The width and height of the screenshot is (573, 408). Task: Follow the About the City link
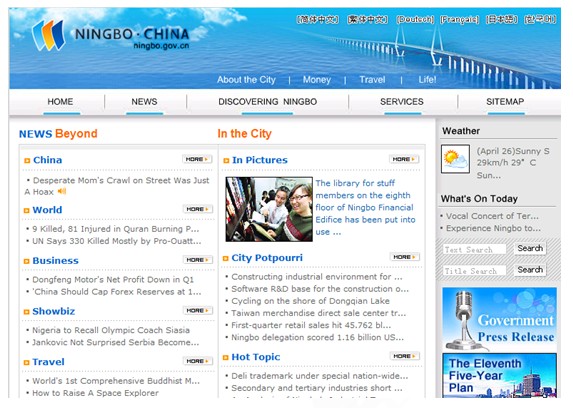click(246, 80)
